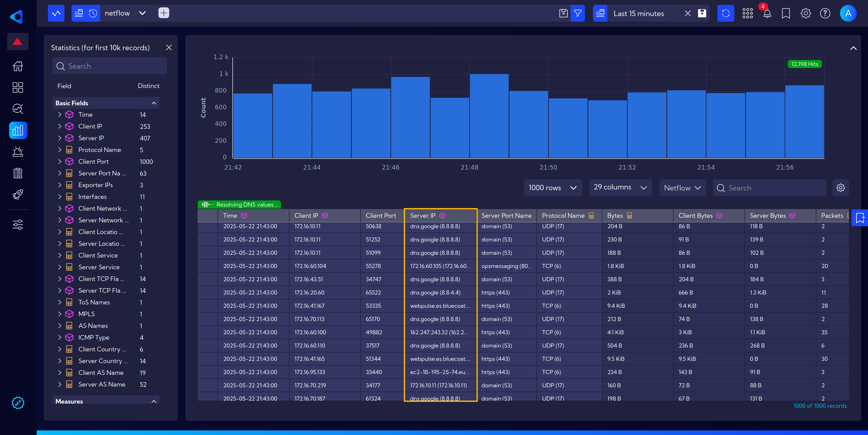Open the netflow stream dropdown
The height and width of the screenshot is (435, 868).
click(x=142, y=13)
